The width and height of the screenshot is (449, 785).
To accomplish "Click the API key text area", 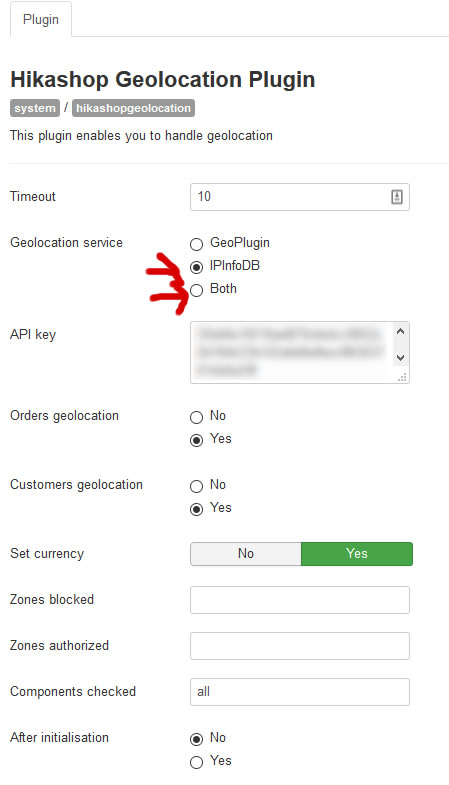I will click(292, 352).
